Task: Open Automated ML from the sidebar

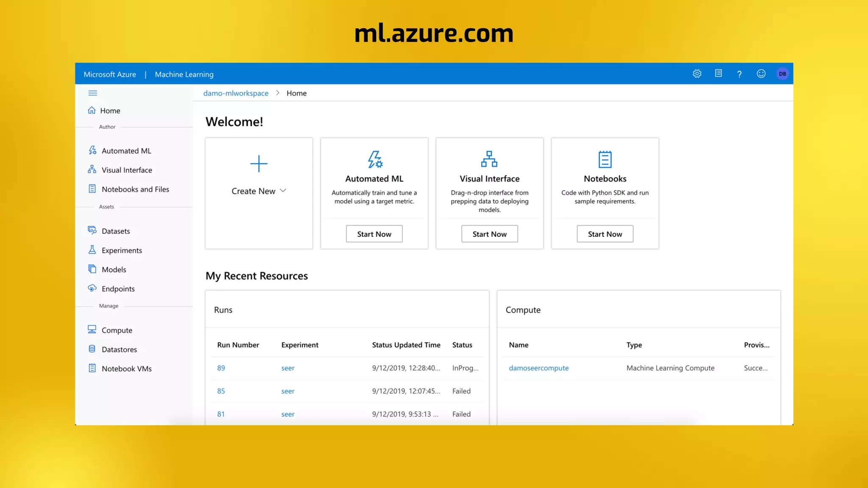Action: [x=126, y=151]
